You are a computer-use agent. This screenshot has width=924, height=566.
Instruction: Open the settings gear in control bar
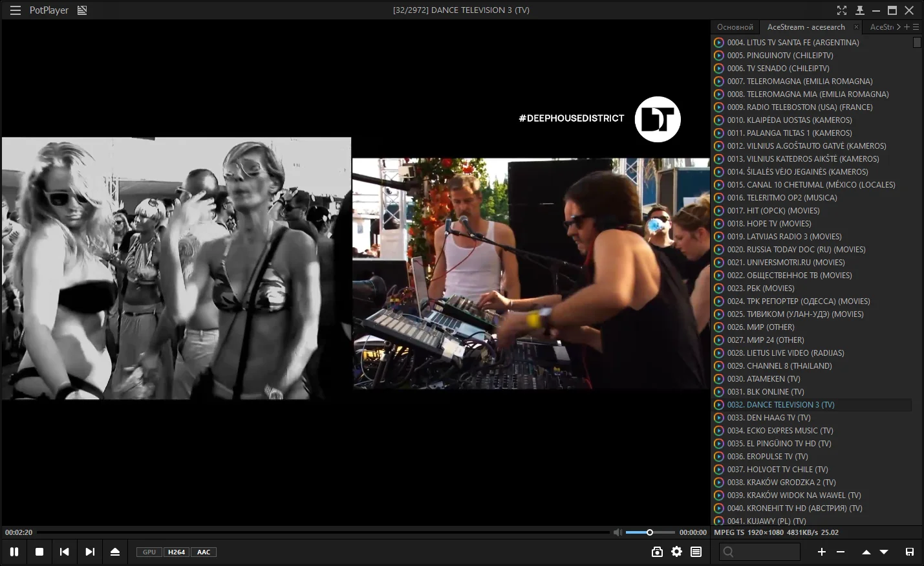(x=676, y=552)
